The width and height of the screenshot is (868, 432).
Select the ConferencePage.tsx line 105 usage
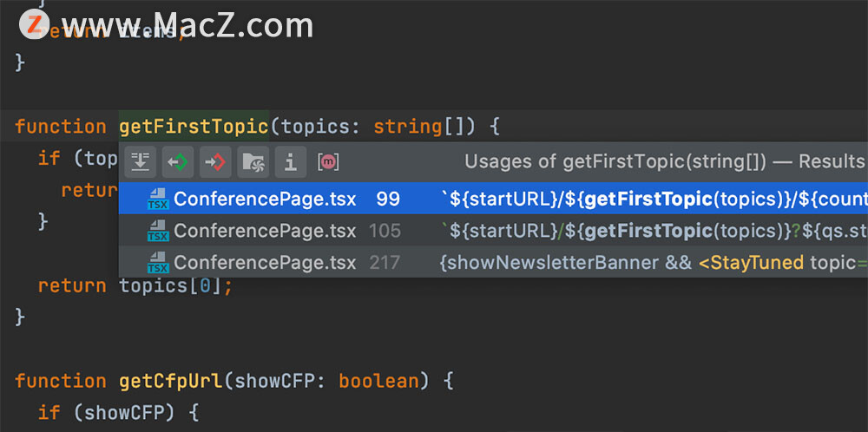(493, 230)
